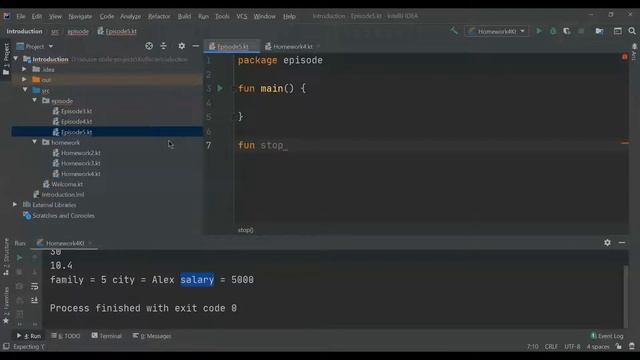Click the green Debug bug icon
Viewport: 640px width, 360px height.
pos(553,31)
